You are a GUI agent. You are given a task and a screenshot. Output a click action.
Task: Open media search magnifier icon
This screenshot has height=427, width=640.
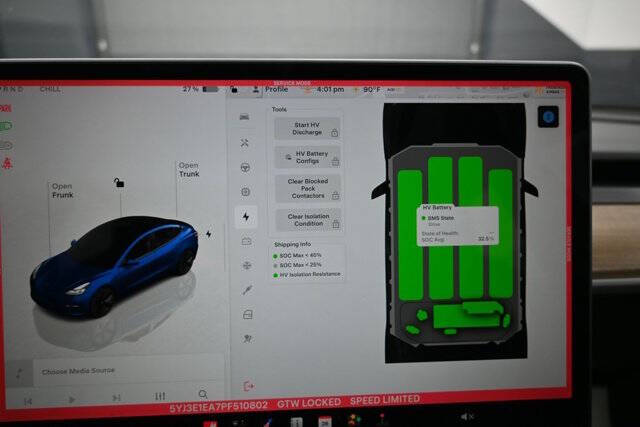[x=203, y=394]
